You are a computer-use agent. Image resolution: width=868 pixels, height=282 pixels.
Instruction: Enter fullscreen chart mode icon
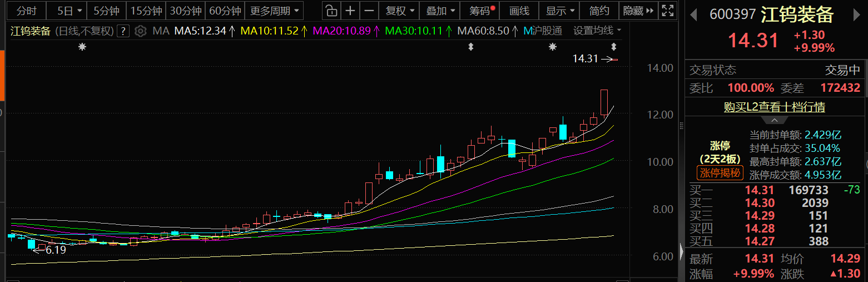pyautogui.click(x=668, y=11)
